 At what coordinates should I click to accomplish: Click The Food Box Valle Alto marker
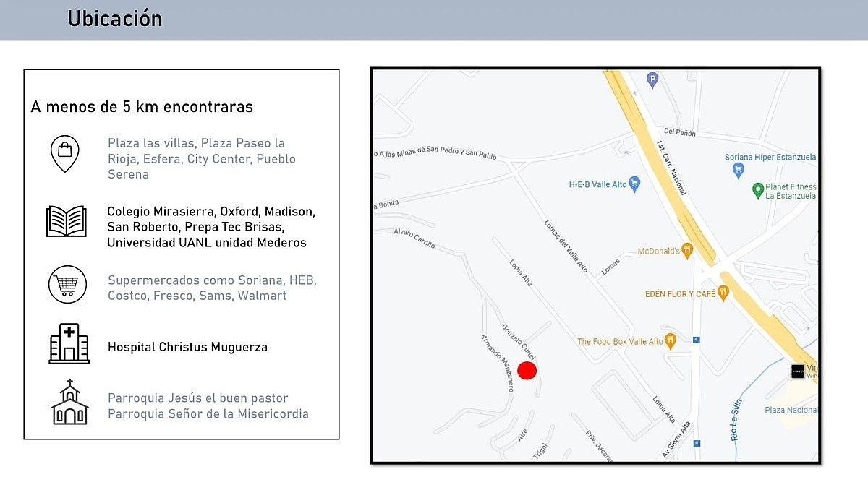(x=671, y=341)
